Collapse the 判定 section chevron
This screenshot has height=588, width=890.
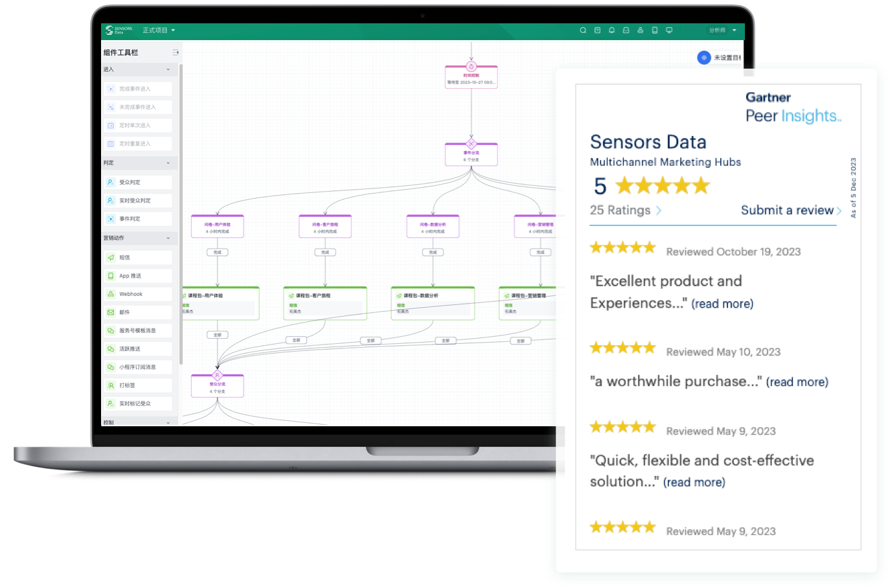(168, 163)
